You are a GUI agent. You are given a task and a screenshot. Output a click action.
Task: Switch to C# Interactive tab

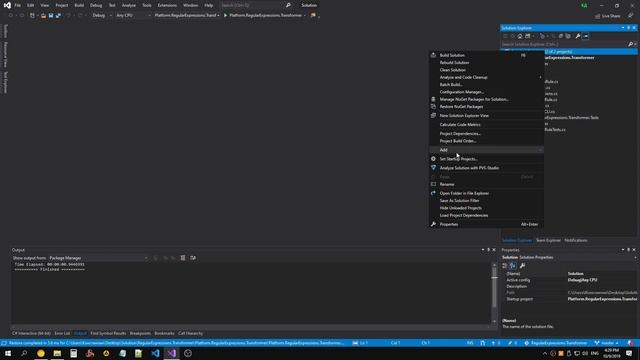point(31,333)
